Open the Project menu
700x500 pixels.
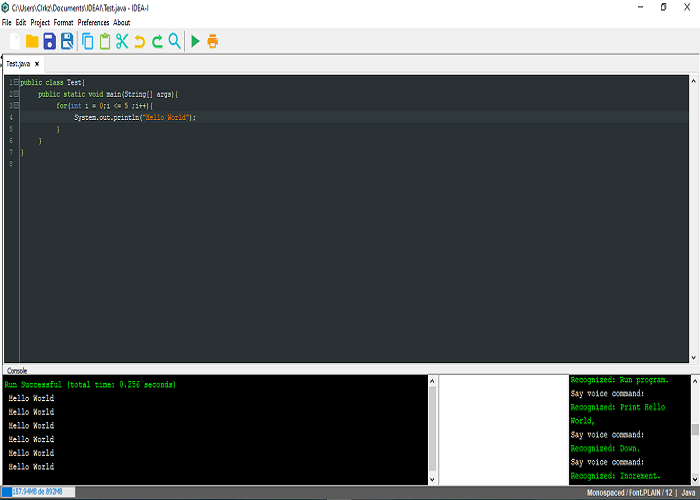tap(40, 22)
